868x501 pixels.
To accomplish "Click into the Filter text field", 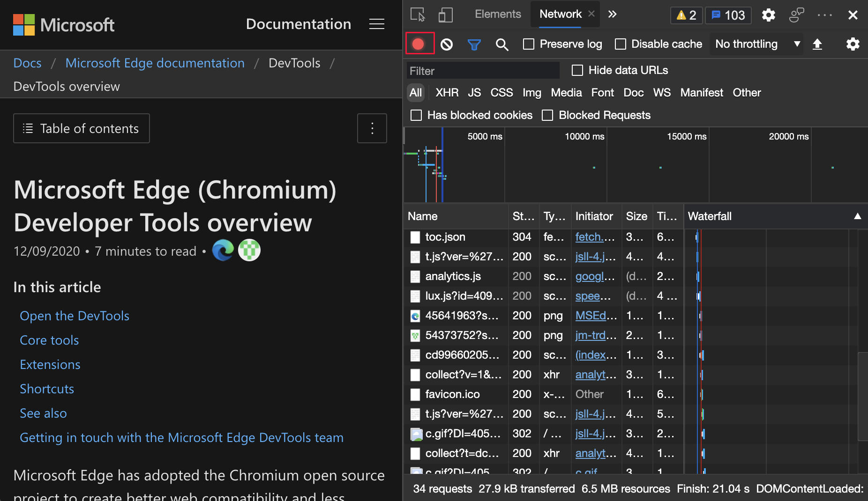I will tap(483, 71).
